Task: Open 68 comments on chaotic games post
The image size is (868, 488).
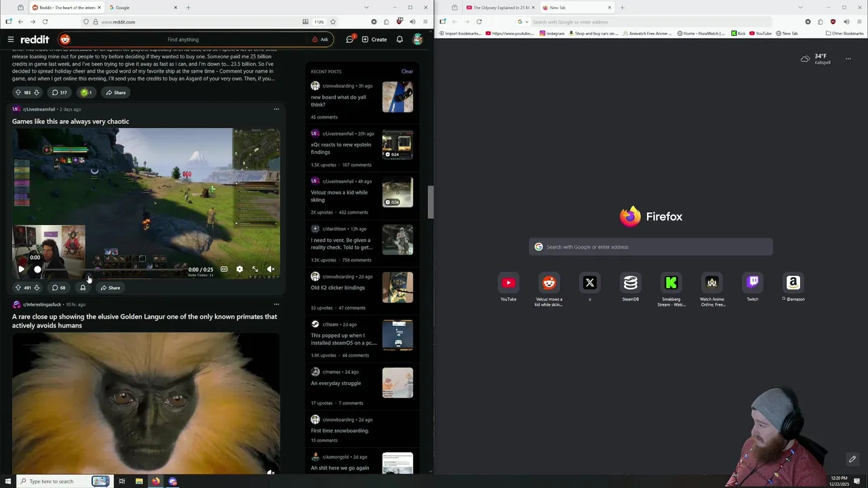Action: tap(59, 287)
